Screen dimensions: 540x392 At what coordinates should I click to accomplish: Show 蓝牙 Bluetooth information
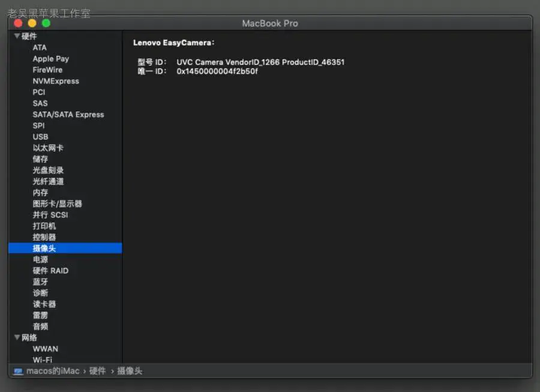point(40,282)
